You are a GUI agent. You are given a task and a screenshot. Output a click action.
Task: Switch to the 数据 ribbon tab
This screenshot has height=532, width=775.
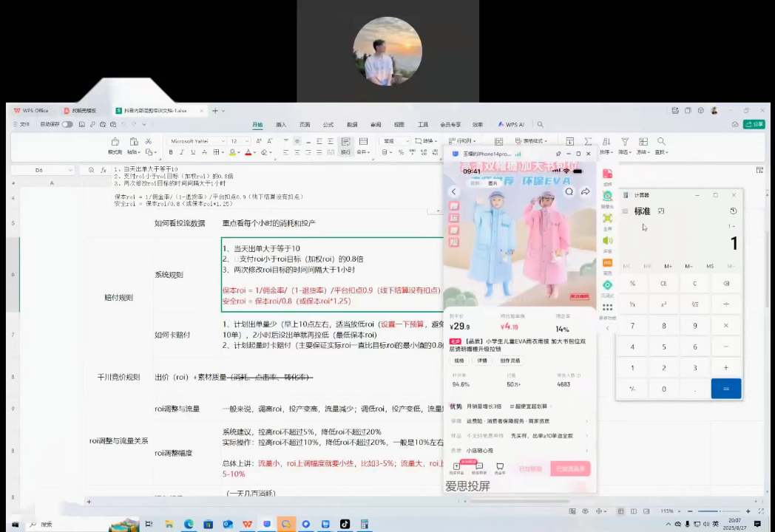pos(351,125)
